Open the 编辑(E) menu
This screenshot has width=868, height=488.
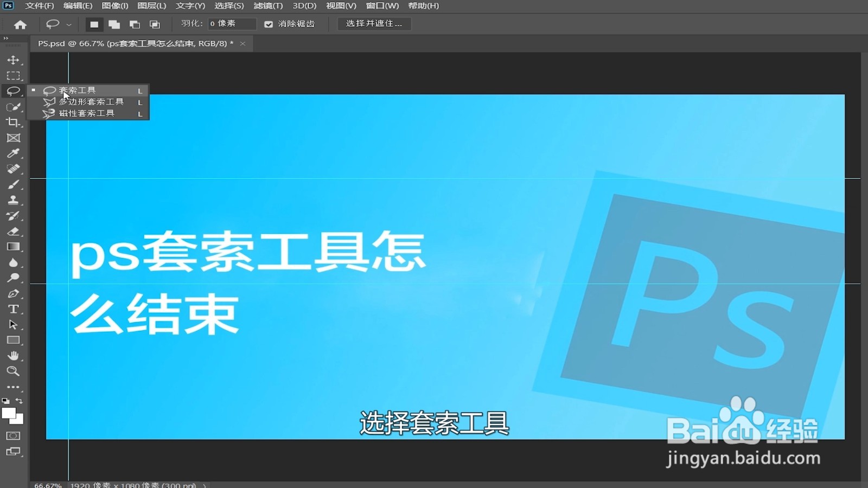(78, 6)
